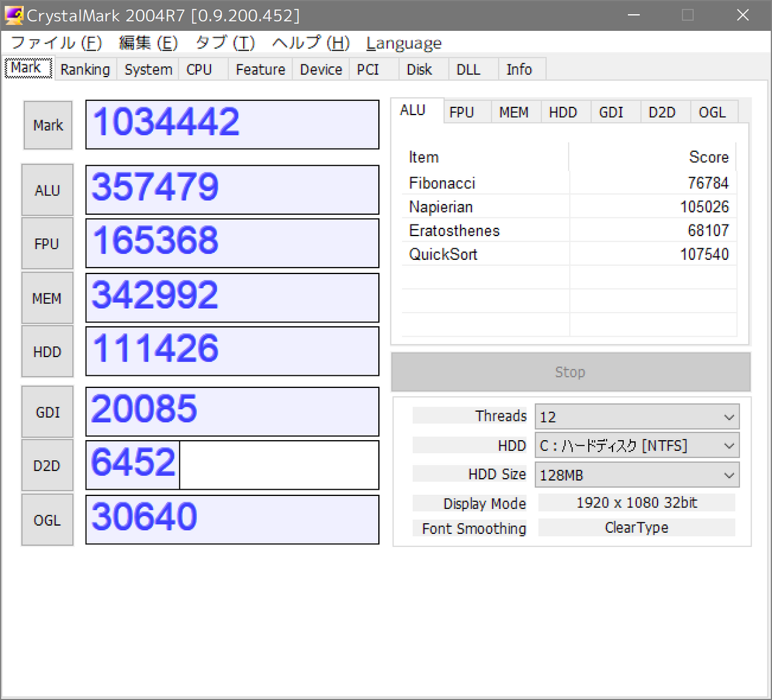Open the Threads dropdown showing 12

point(637,417)
